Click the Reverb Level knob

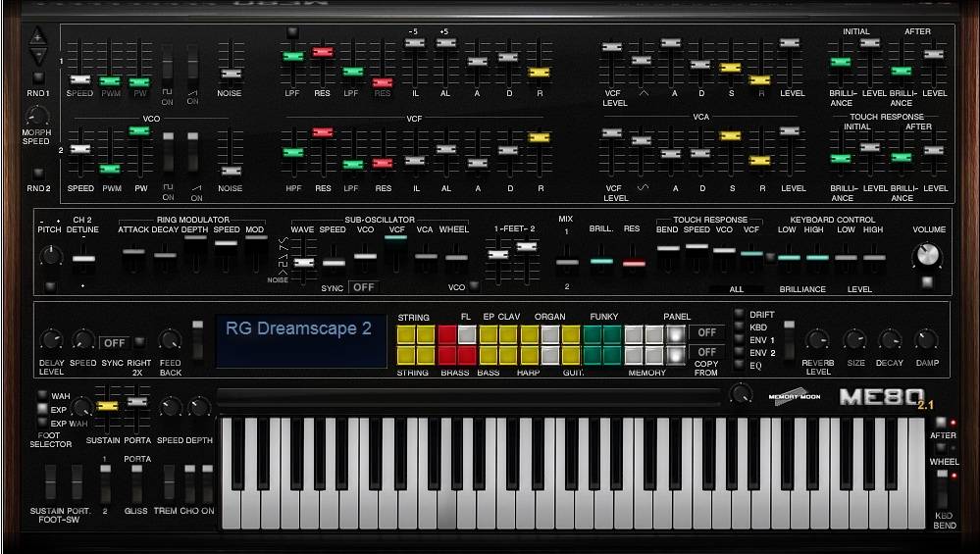817,340
